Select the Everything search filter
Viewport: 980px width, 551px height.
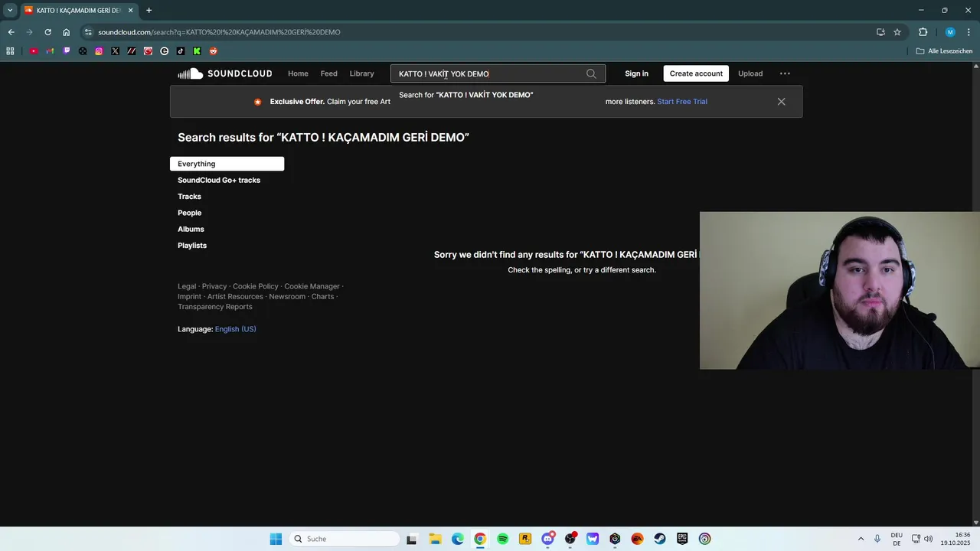click(227, 164)
